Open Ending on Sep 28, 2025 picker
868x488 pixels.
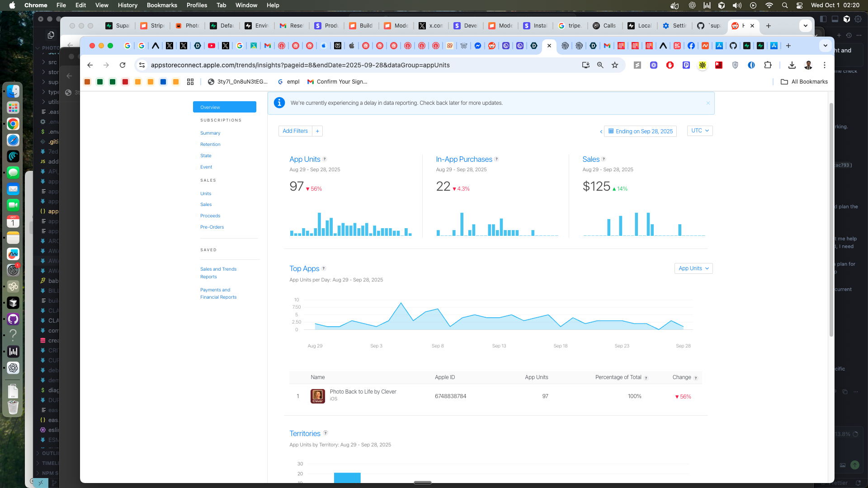[x=641, y=131]
